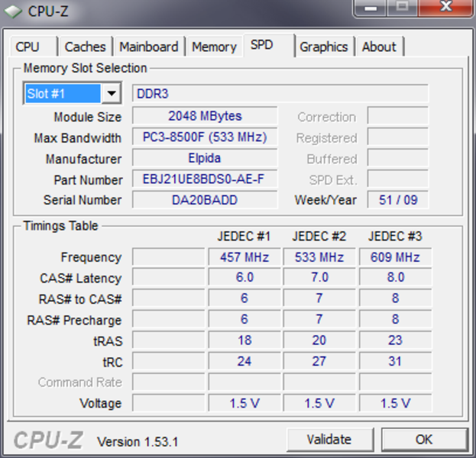Click the empty Registered field
Image resolution: width=476 pixels, height=458 pixels.
[x=397, y=137]
